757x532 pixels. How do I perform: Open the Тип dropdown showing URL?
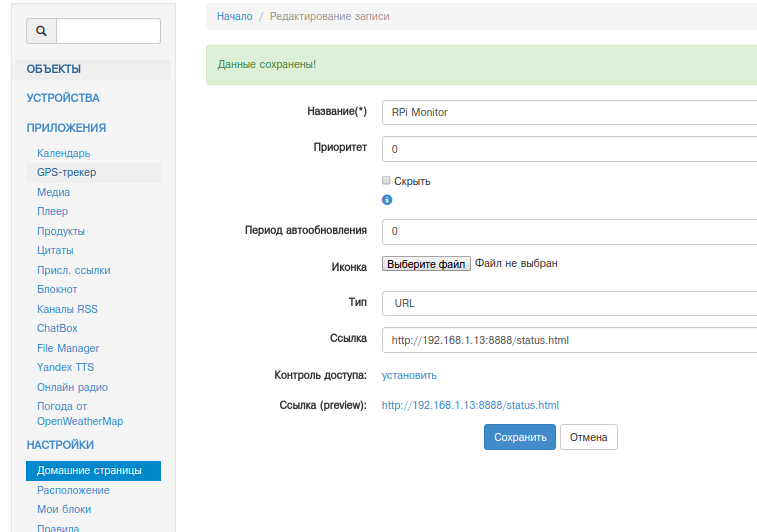[x=569, y=303]
